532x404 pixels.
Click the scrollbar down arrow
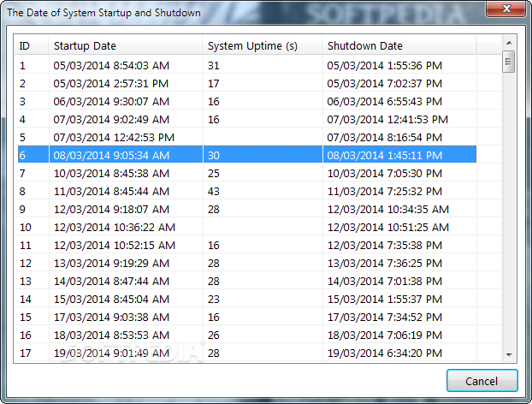(x=509, y=354)
